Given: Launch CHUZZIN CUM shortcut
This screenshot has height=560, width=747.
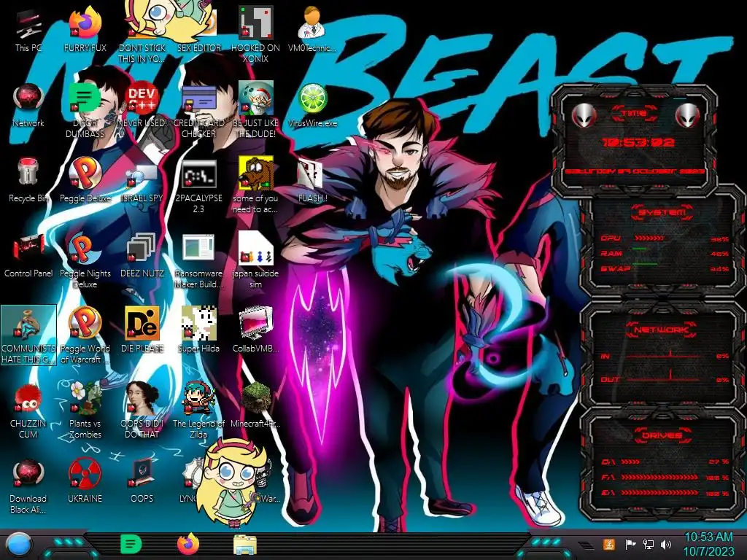Looking at the screenshot, I should click(28, 411).
